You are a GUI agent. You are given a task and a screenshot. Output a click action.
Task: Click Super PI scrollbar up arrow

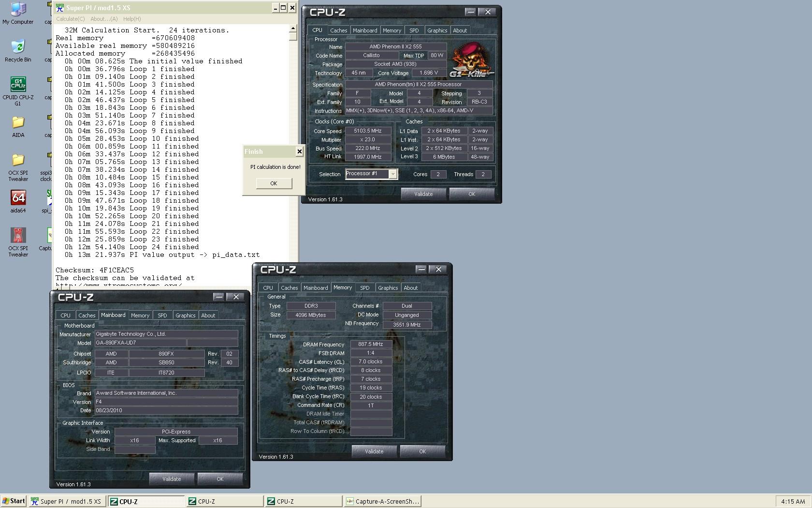click(x=293, y=29)
